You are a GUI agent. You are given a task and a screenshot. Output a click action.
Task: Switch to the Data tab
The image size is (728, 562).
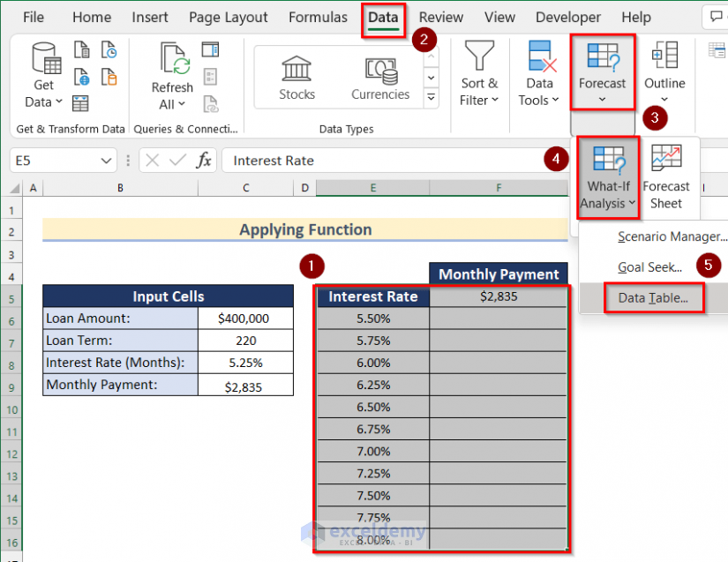(x=383, y=17)
